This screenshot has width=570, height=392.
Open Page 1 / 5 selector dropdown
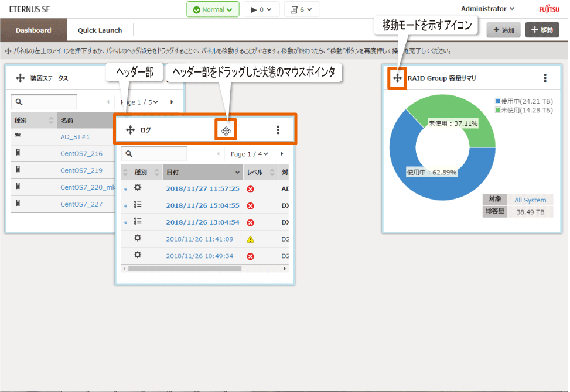(139, 102)
